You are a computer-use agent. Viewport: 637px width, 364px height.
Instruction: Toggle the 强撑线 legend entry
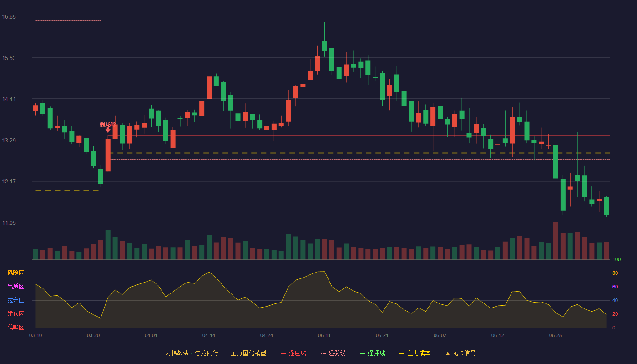pos(373,353)
